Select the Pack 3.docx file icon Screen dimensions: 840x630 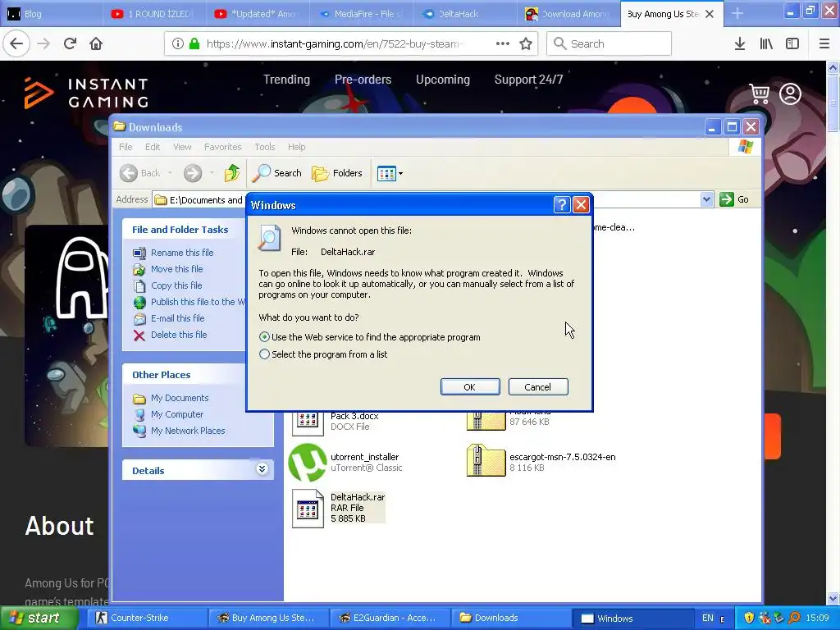pos(308,422)
